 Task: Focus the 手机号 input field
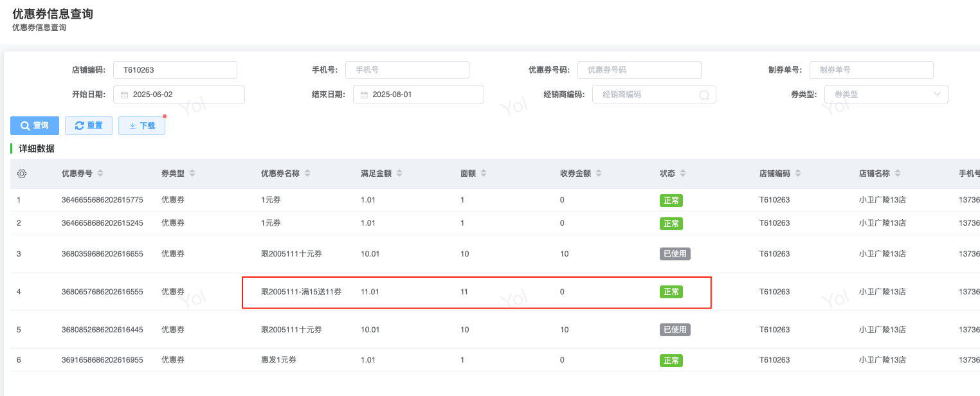pyautogui.click(x=407, y=70)
